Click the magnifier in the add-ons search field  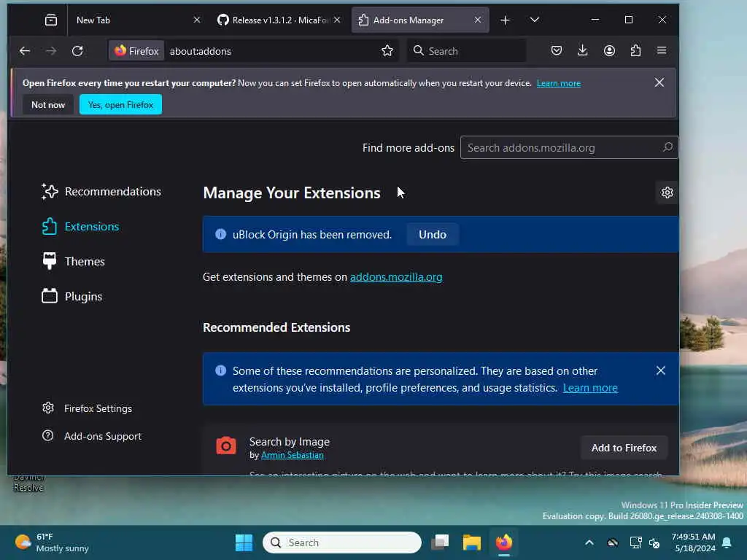tap(668, 147)
